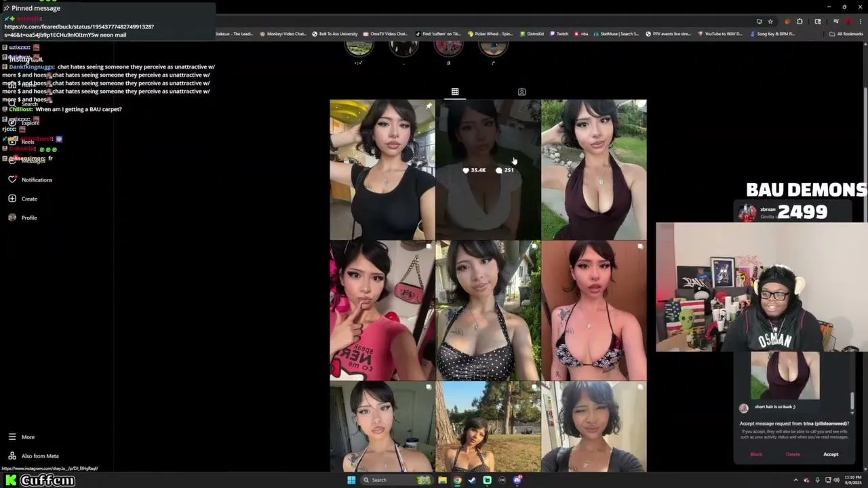This screenshot has height=488, width=868.
Task: Open the post showing 35.4K likes
Action: pos(488,170)
